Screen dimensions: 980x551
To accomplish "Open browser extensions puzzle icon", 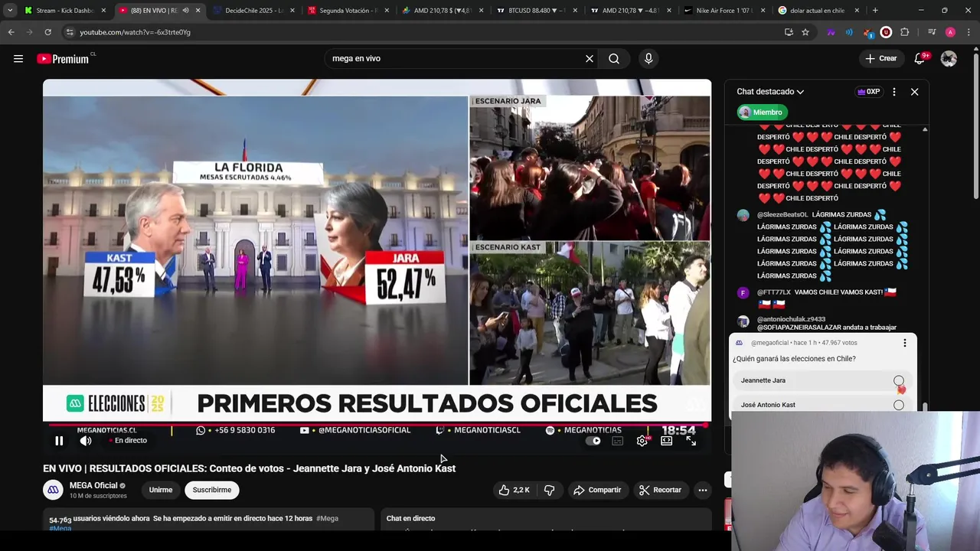I will click(x=904, y=32).
